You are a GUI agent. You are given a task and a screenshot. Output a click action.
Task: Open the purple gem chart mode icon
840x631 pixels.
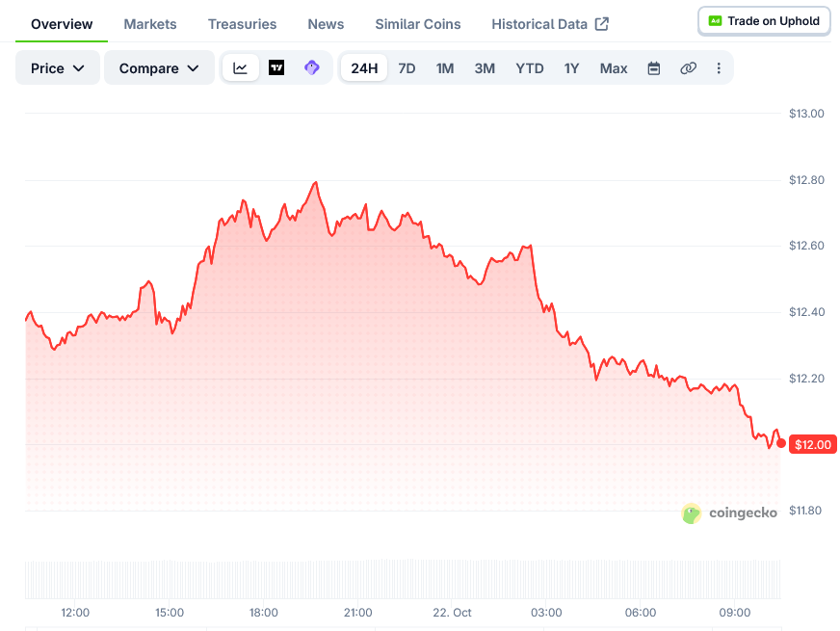pyautogui.click(x=312, y=68)
